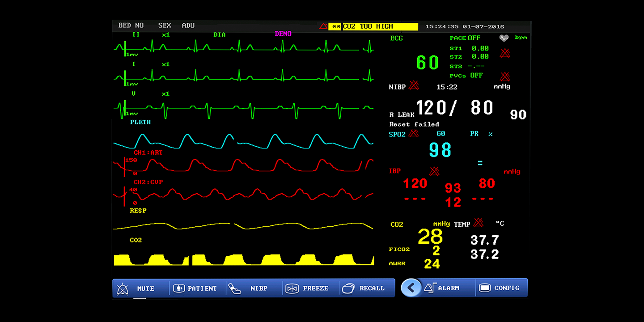Click the red alarm triangle icon in header
Image resolution: width=644 pixels, height=322 pixels.
point(323,26)
